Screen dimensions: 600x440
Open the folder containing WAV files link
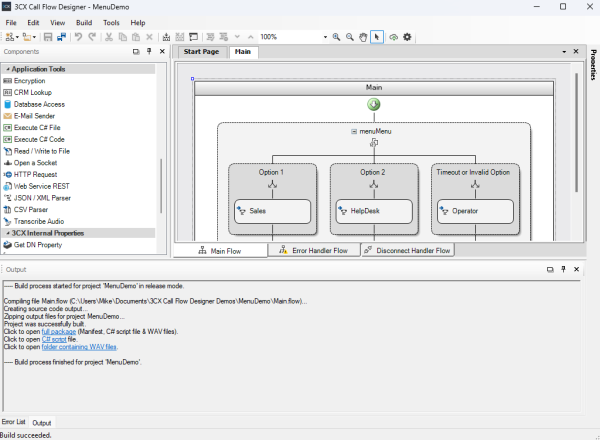pos(79,347)
